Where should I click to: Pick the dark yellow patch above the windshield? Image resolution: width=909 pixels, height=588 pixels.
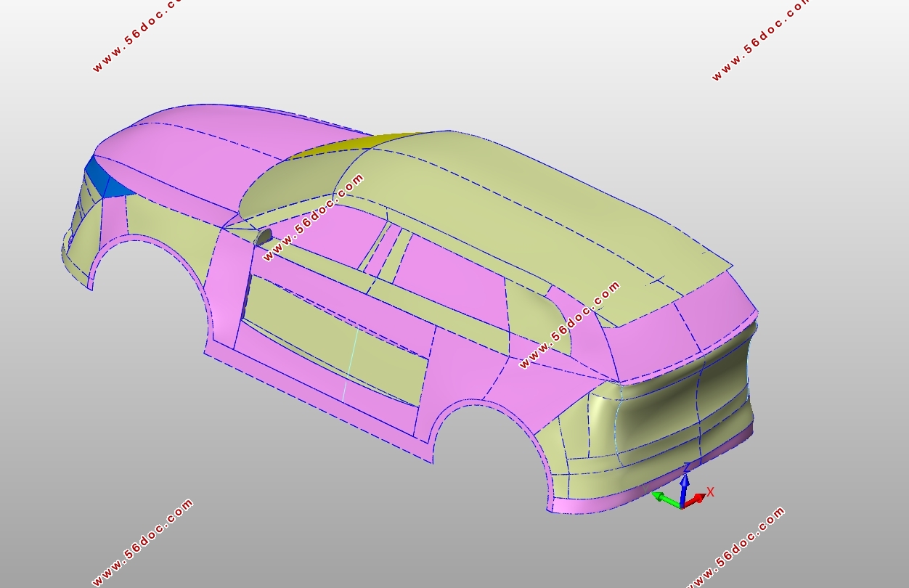(341, 146)
